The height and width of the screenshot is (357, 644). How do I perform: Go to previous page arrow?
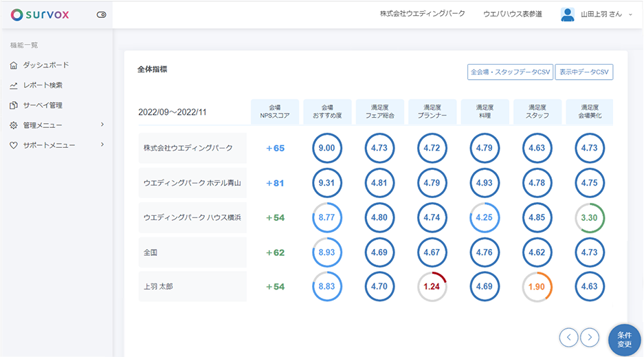point(568,337)
